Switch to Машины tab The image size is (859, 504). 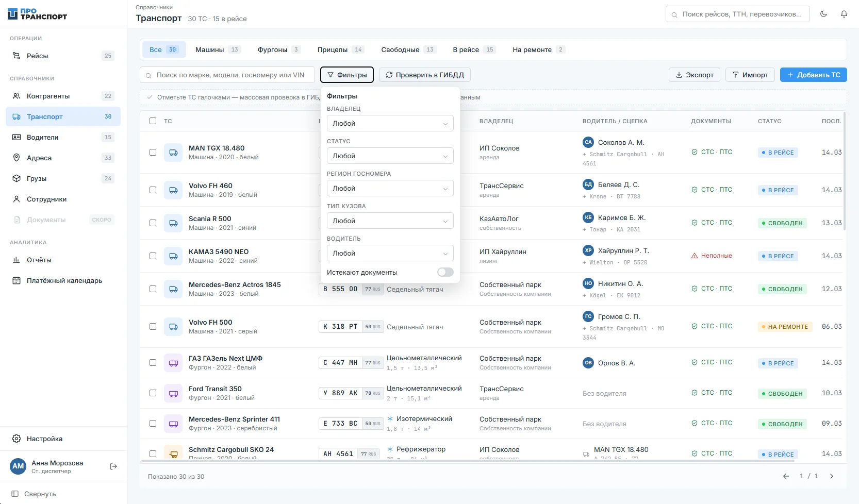[217, 49]
